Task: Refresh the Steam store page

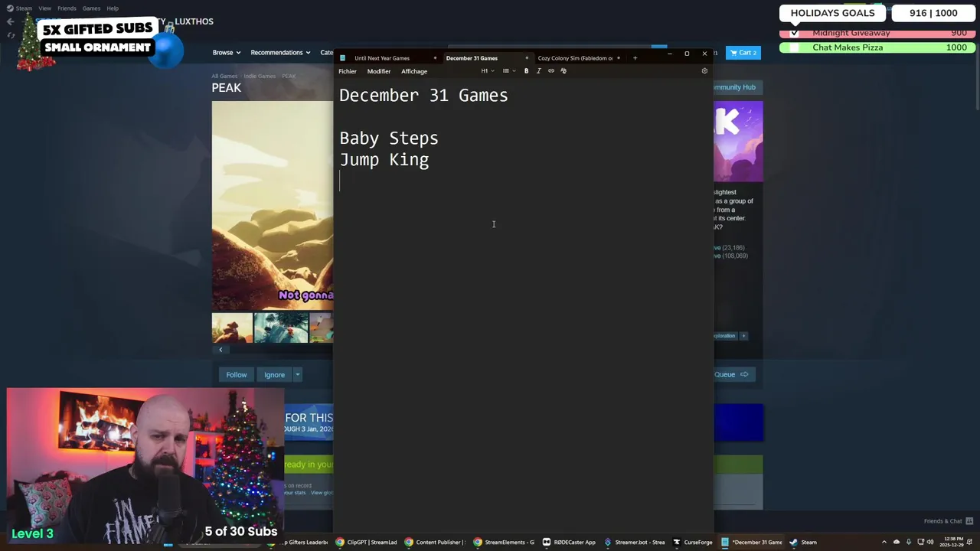Action: 11,35
